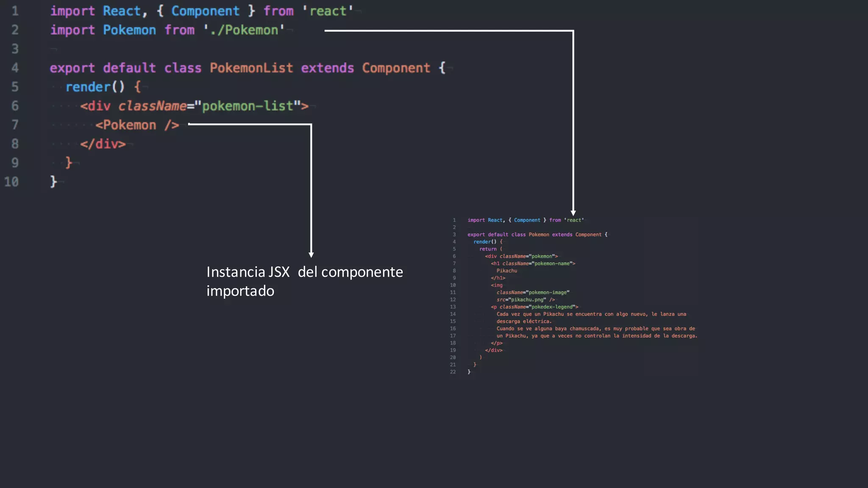This screenshot has width=868, height=488.
Task: Click the <img tag on small code line 10
Action: pyautogui.click(x=497, y=285)
